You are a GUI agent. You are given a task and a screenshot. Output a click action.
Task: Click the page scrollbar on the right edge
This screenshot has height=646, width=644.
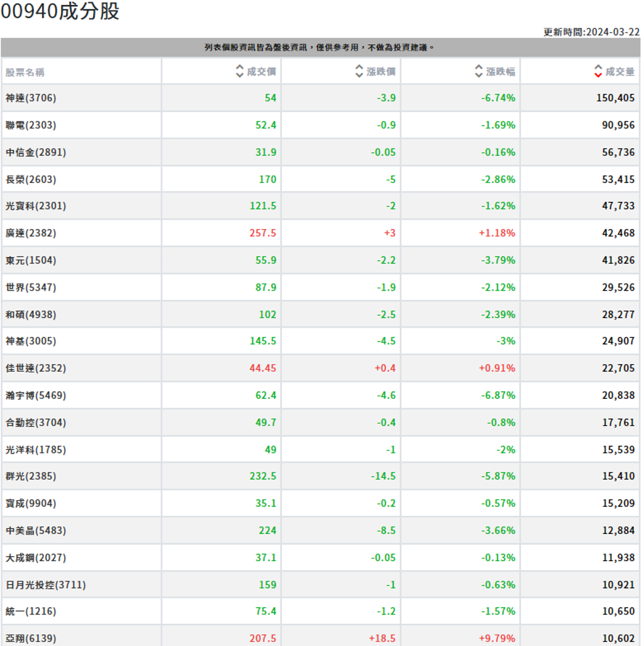click(641, 315)
